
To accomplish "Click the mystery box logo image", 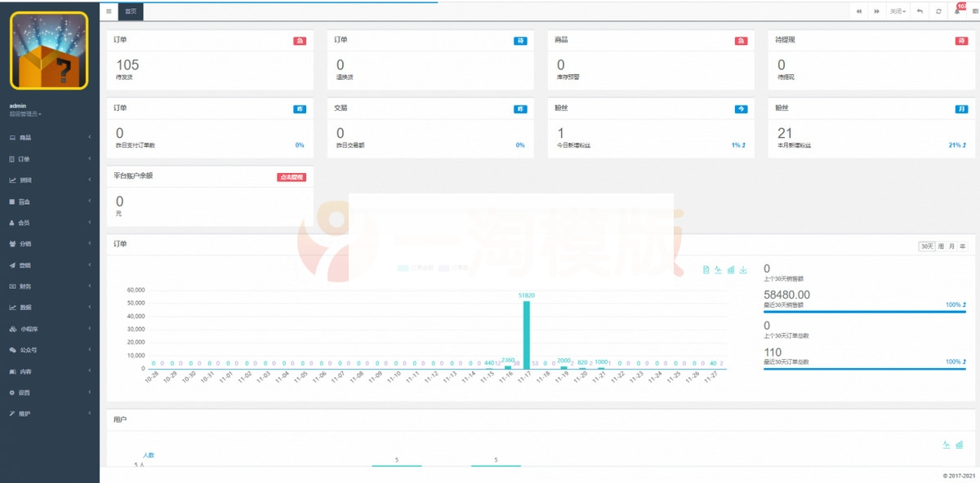I will 49,51.
